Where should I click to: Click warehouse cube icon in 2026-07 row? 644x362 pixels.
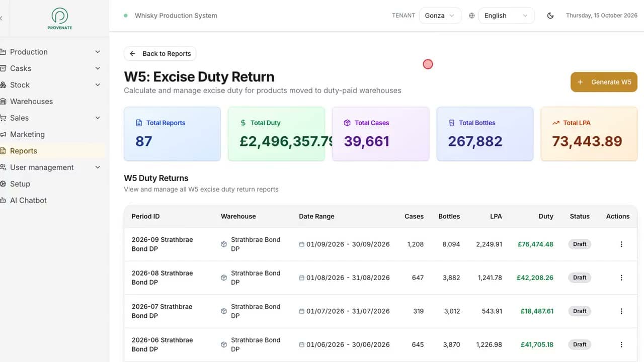(x=224, y=311)
